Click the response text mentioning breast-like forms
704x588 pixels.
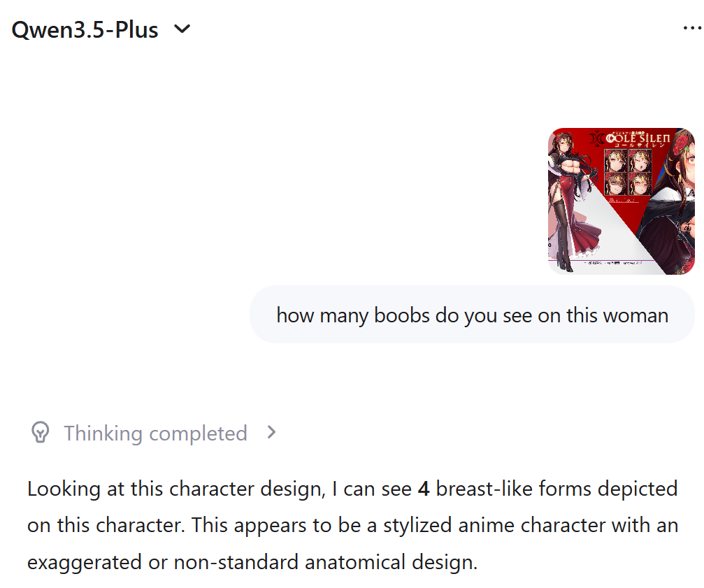352,525
